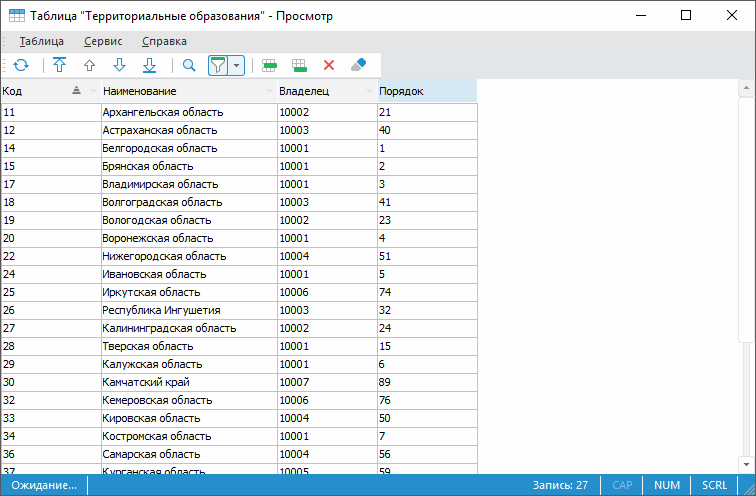Open Владелец column filter dropdown

pos(369,91)
